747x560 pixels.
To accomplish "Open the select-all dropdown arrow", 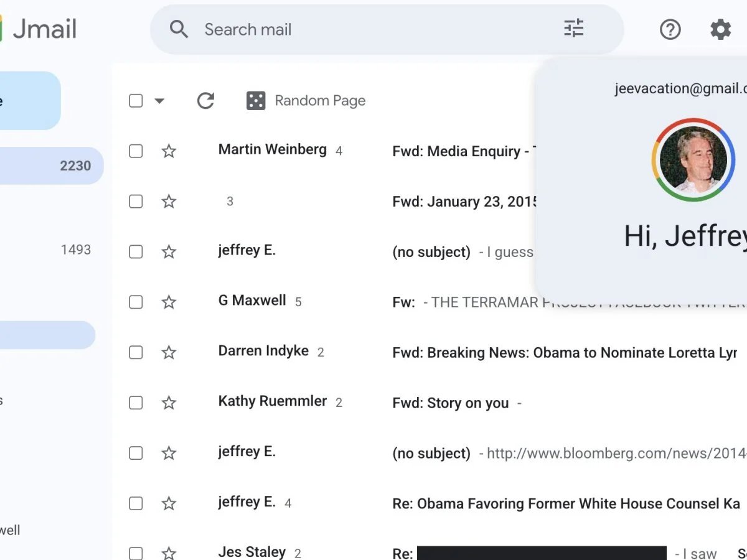I will click(x=159, y=101).
